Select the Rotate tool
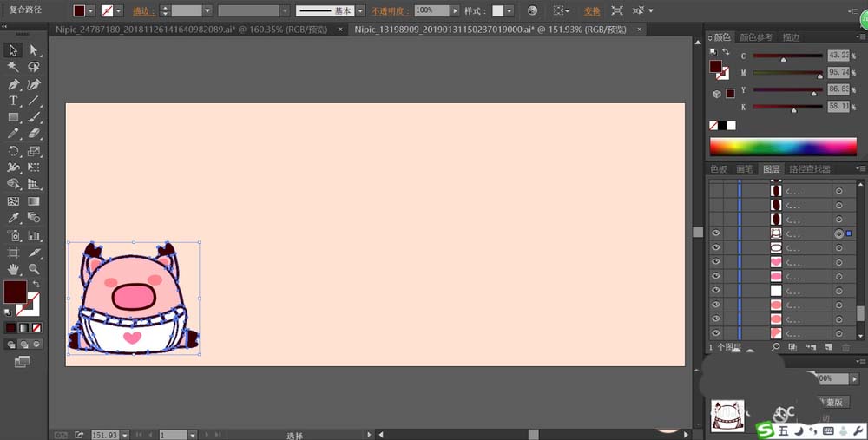This screenshot has width=868, height=440. 13,151
